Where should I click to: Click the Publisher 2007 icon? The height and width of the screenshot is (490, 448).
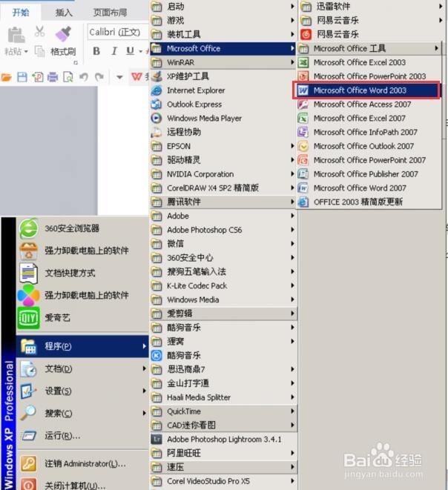(303, 173)
